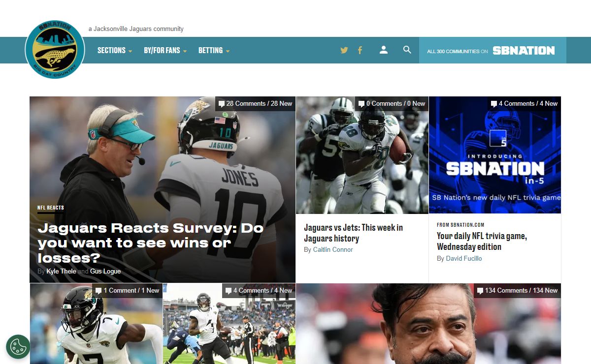Click All 300 Communities on text
This screenshot has width=591, height=364.
pos(458,51)
